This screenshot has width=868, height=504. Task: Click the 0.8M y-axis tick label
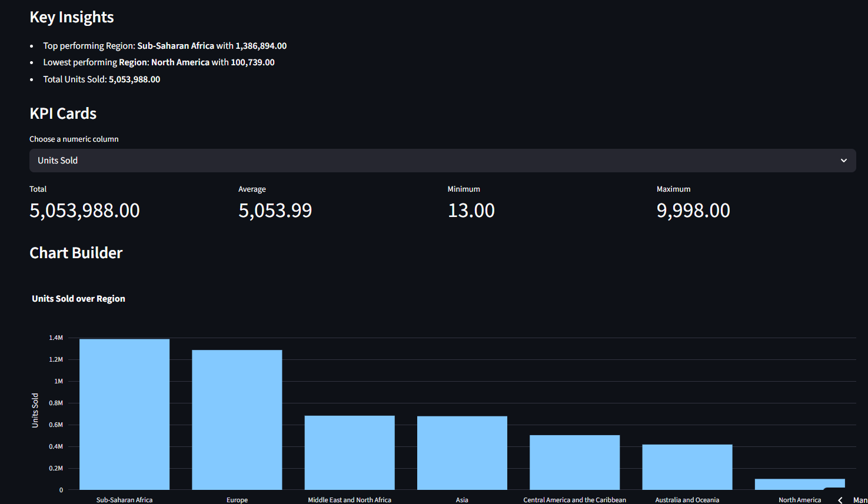point(56,403)
